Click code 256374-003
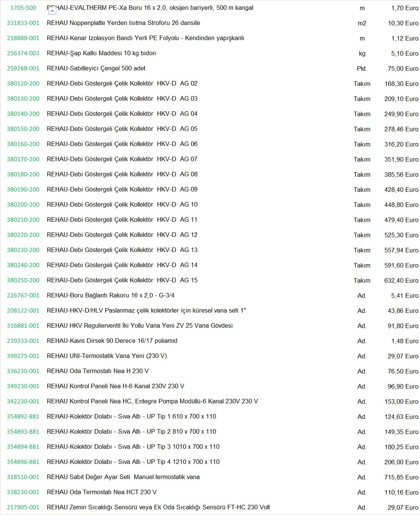 tap(23, 53)
